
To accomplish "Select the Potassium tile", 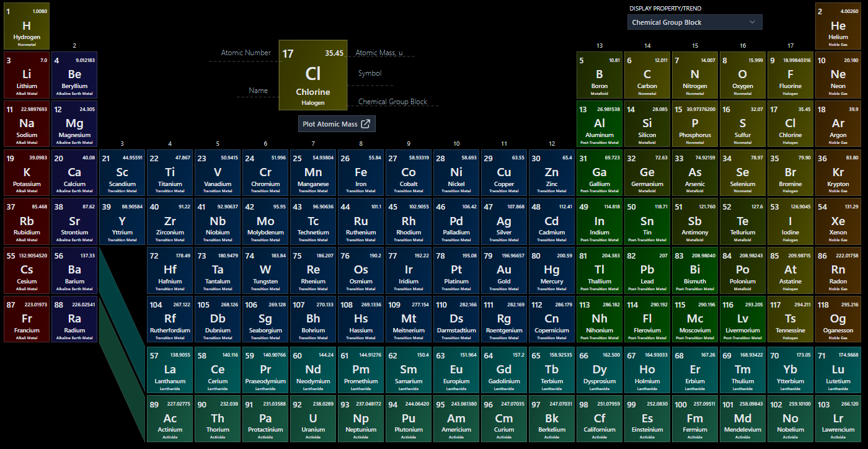I will coord(27,173).
